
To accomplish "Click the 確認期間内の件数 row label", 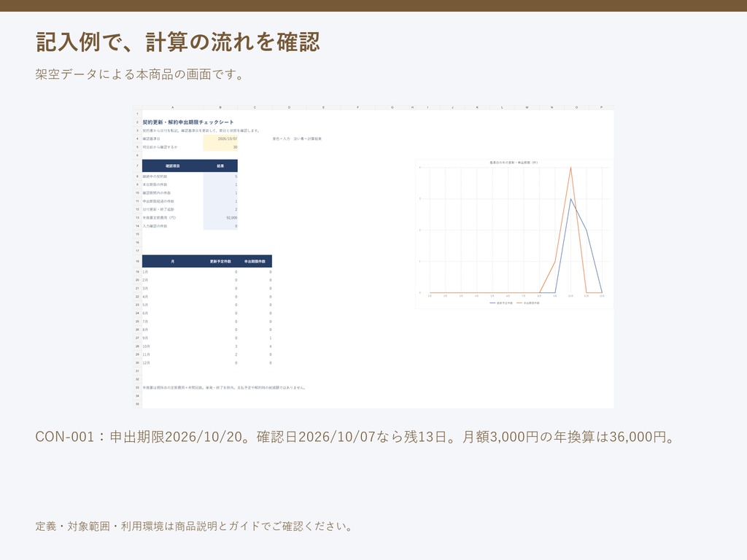I will pos(157,192).
